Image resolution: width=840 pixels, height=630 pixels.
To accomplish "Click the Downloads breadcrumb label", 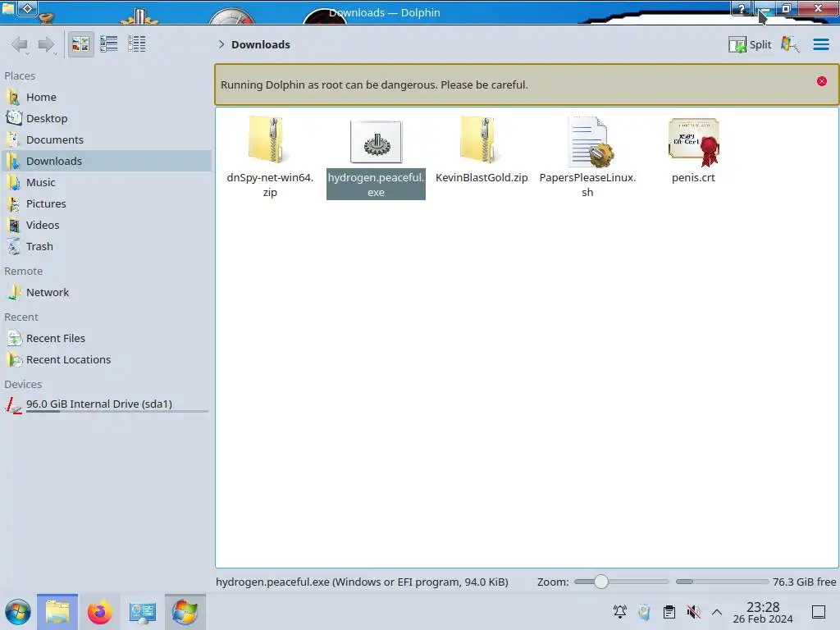I will tap(260, 44).
